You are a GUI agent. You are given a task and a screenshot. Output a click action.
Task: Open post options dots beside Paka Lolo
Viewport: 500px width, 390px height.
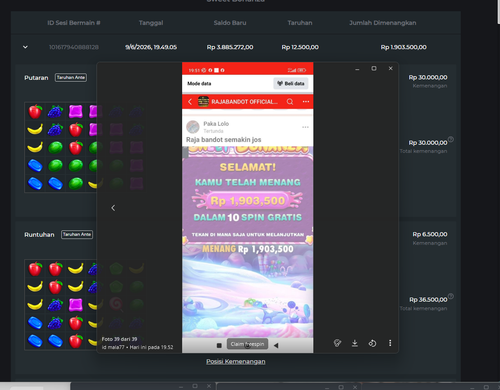(x=305, y=127)
